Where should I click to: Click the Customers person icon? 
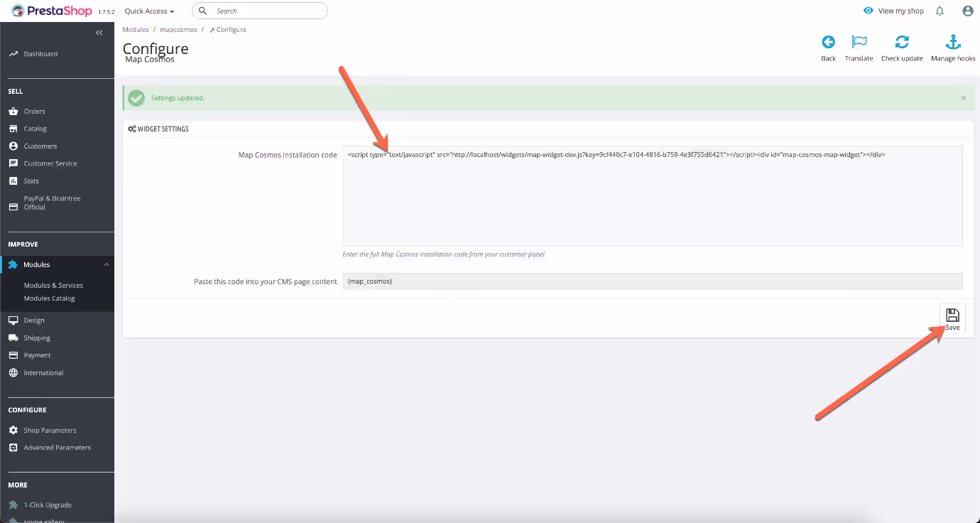13,146
